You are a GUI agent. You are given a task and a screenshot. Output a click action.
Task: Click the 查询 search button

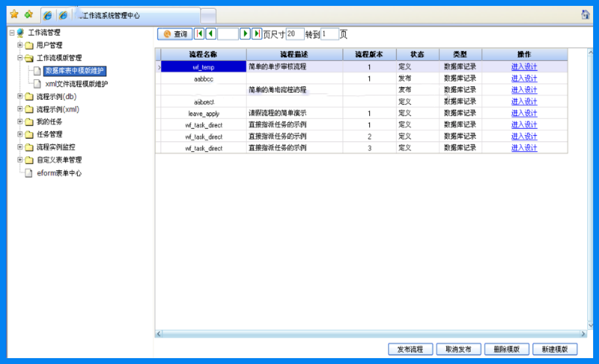[x=175, y=34]
